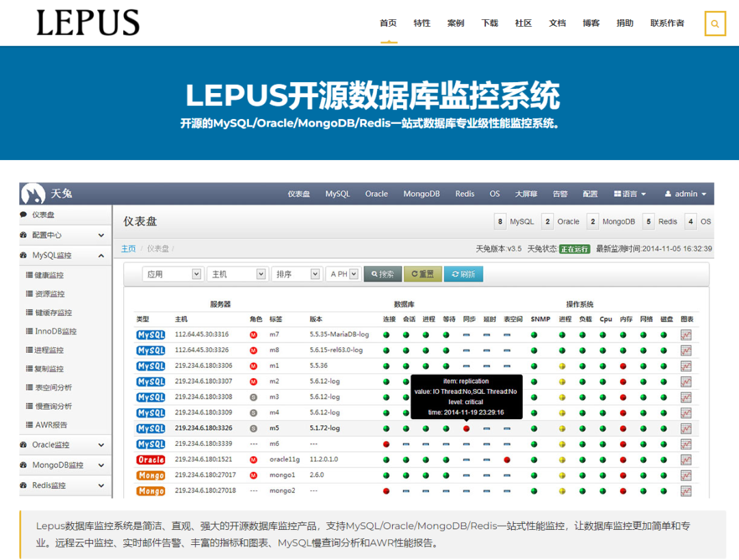The image size is (739, 560).
Task: Open the A PH filter dropdown
Action: coord(343,274)
